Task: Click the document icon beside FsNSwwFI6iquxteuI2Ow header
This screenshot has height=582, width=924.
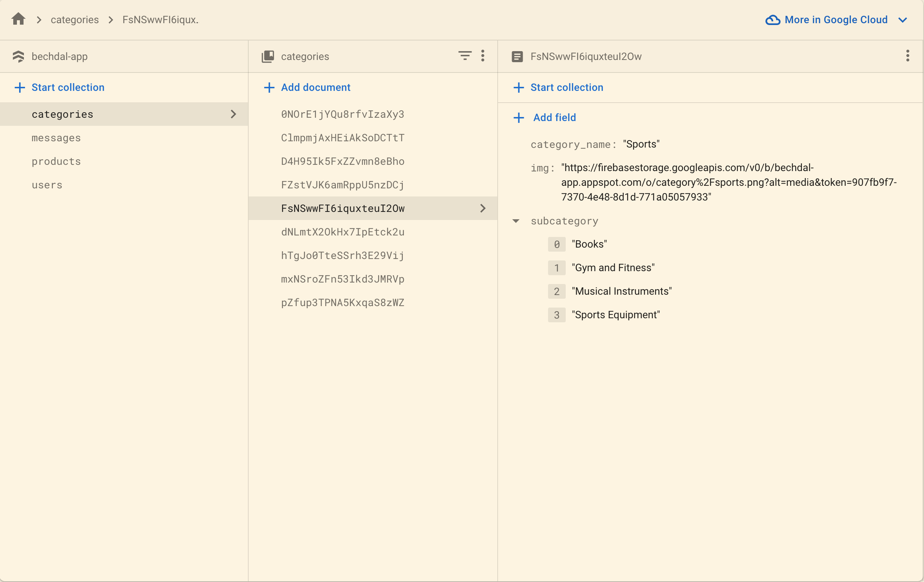Action: pos(517,57)
